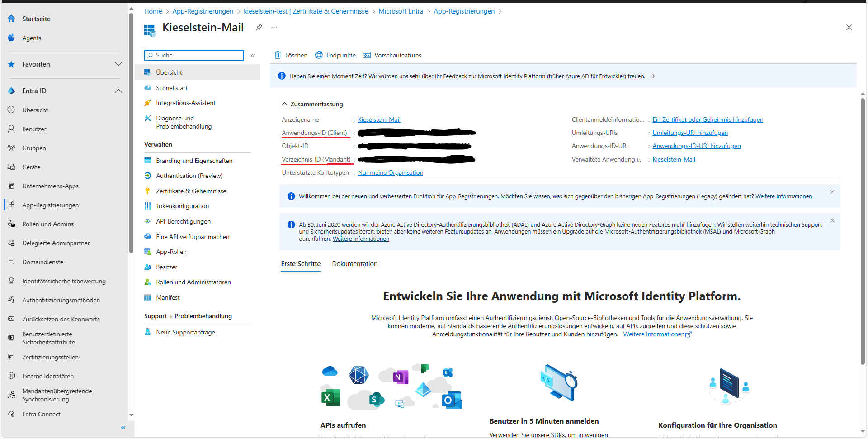Dismiss the ADAL deprecation notice
The height and width of the screenshot is (439, 868).
point(832,220)
